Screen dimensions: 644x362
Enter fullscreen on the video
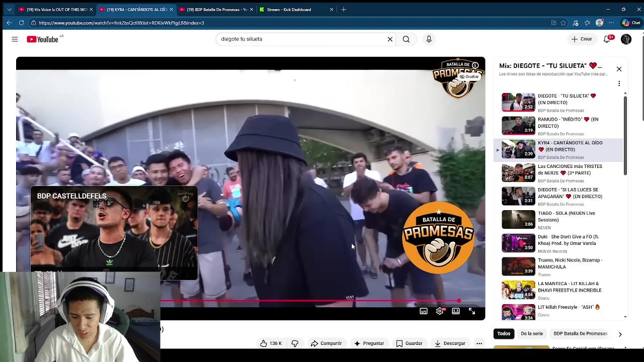pyautogui.click(x=472, y=311)
